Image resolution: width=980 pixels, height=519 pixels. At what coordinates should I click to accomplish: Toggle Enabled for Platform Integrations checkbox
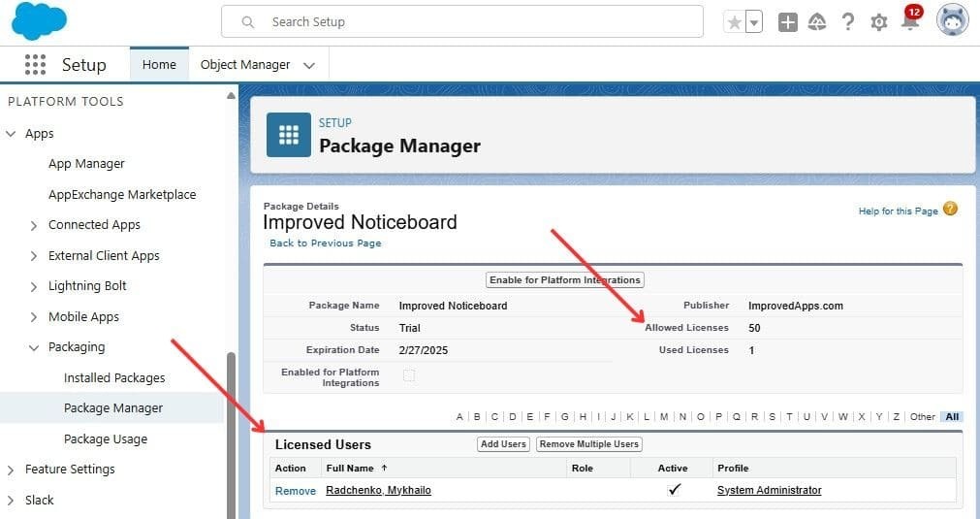tap(409, 375)
